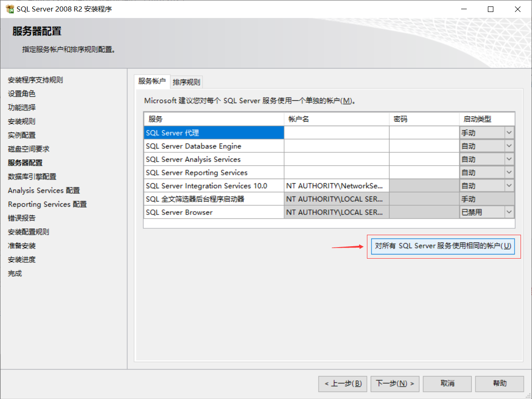Click 错误报告 in the step list
532x399 pixels.
pos(22,218)
